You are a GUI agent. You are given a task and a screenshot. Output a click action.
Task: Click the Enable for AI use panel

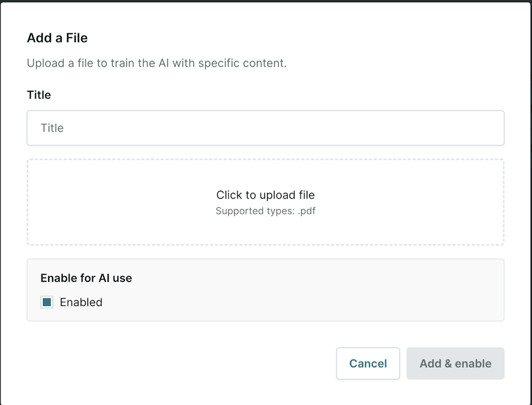point(265,290)
